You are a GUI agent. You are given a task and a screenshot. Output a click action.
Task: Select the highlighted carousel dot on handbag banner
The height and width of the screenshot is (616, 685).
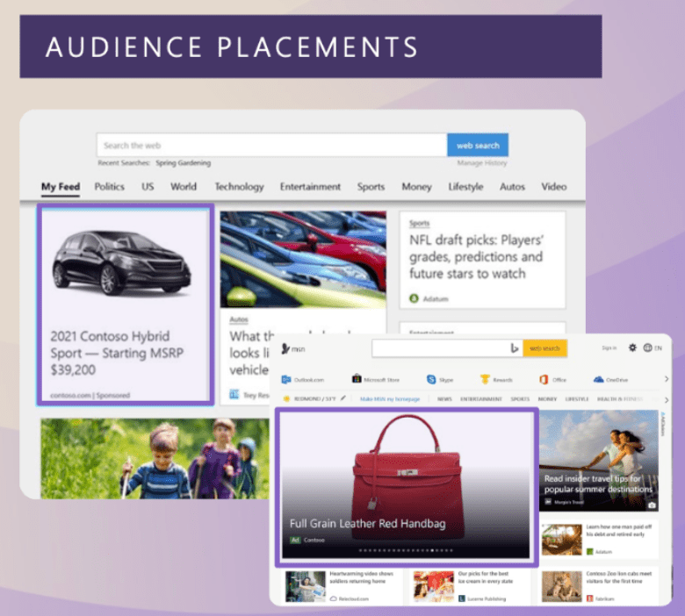(432, 550)
